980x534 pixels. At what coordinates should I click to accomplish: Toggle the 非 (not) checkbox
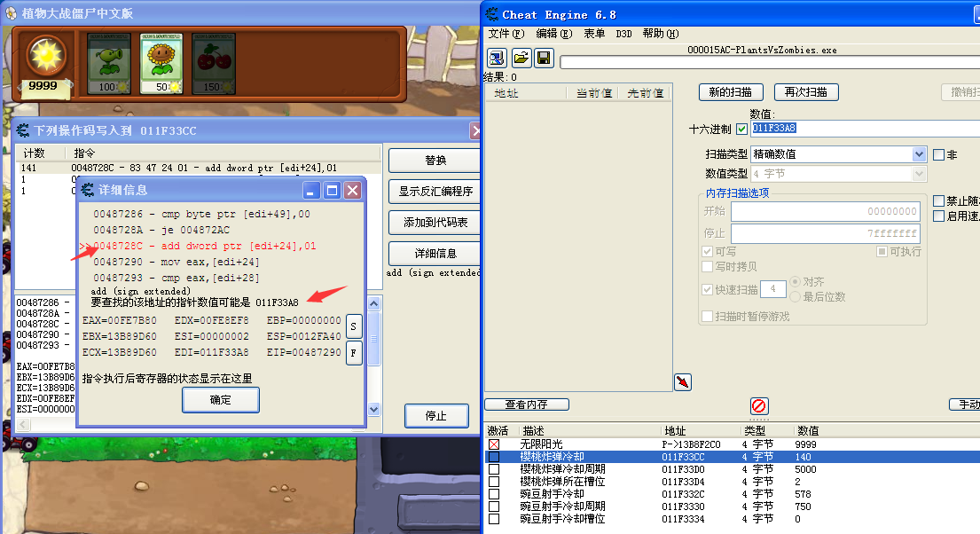point(938,154)
